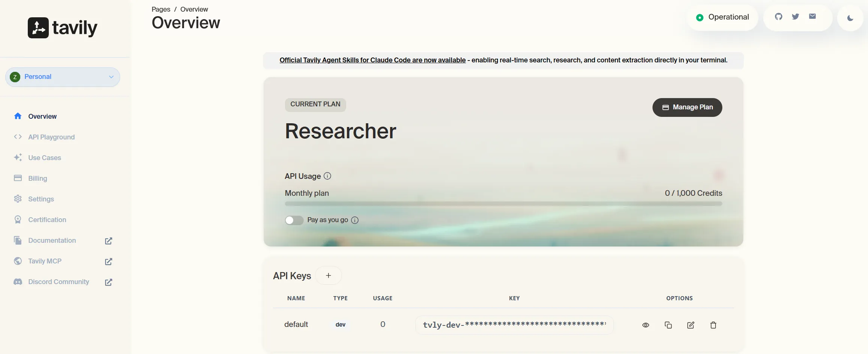Click the Manage Plan button

pos(687,107)
